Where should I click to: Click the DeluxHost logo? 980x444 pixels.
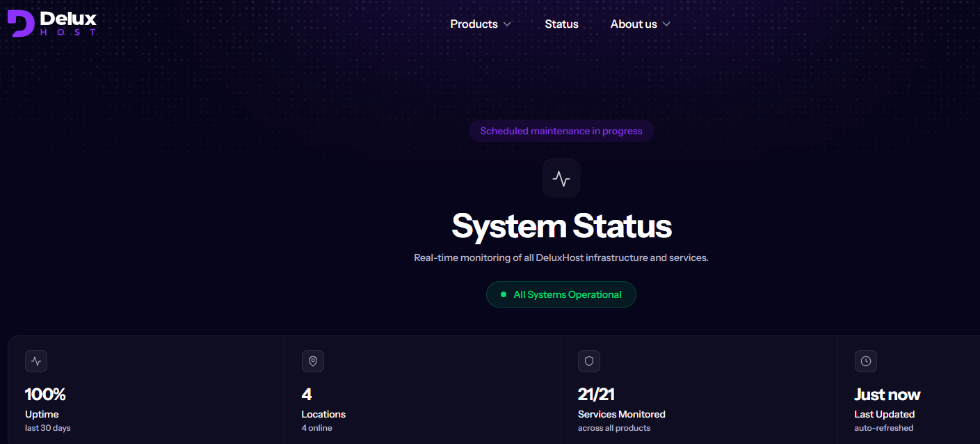[x=52, y=24]
